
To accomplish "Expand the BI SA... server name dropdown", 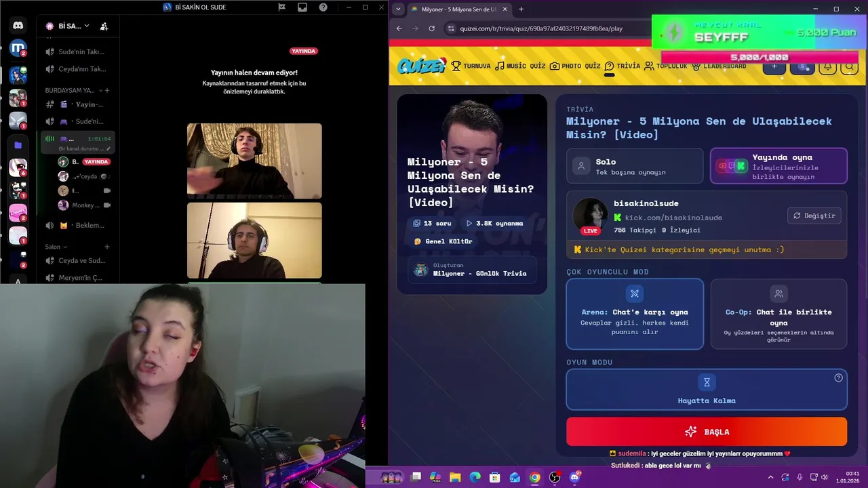I will 87,26.
